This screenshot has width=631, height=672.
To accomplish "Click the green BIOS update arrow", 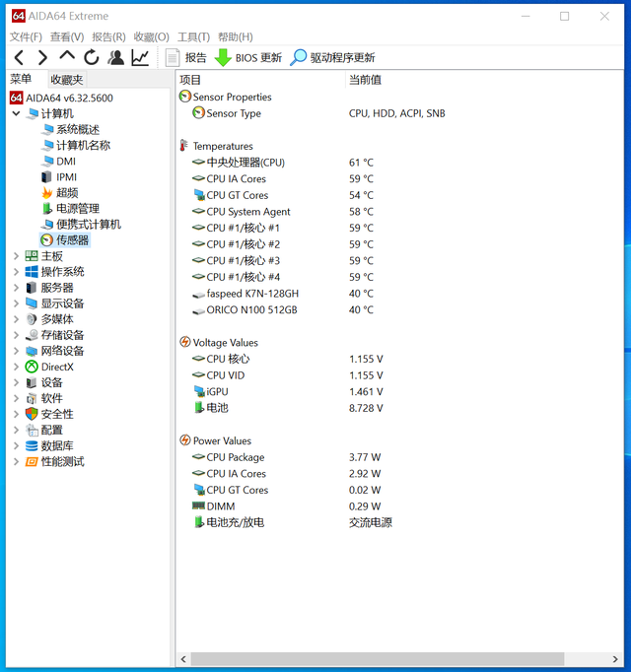I will coord(223,57).
